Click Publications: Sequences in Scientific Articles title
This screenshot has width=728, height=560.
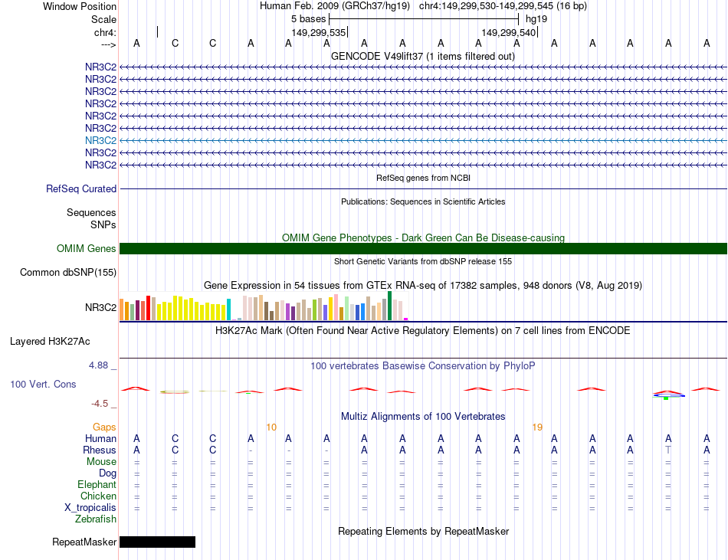pos(423,201)
